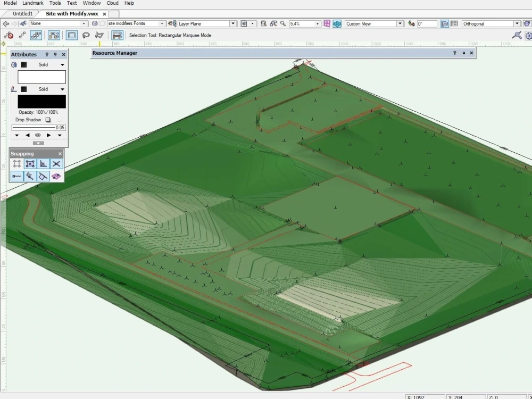The image size is (532, 399).
Task: Select Single Object Interactive Scaling mode
Action: coord(22,35)
